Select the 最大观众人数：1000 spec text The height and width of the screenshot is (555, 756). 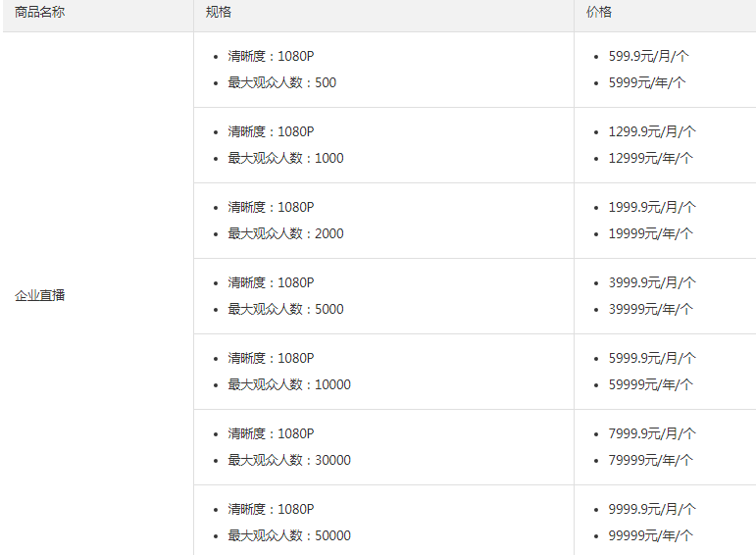click(286, 158)
